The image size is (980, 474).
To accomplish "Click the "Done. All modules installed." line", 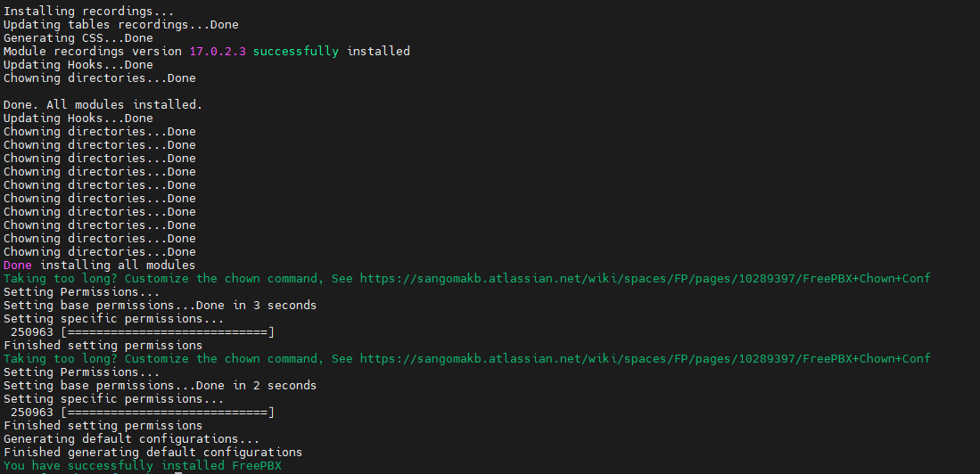I will (x=103, y=105).
